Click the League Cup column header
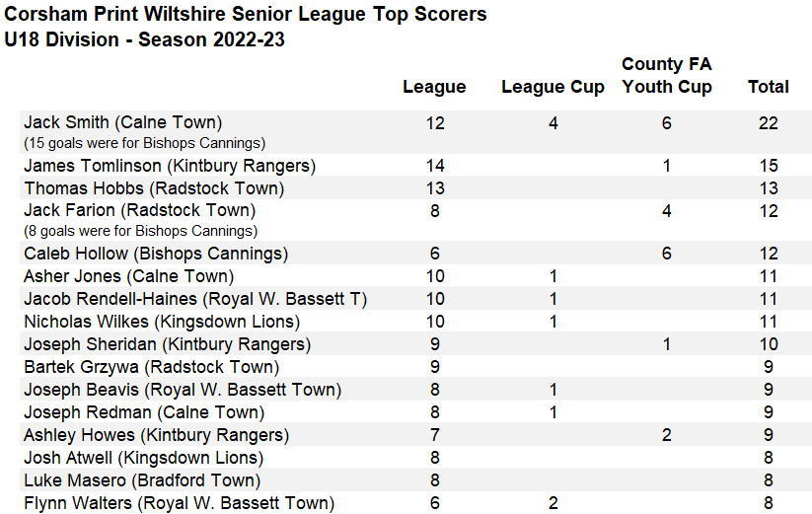812x514 pixels. (553, 87)
